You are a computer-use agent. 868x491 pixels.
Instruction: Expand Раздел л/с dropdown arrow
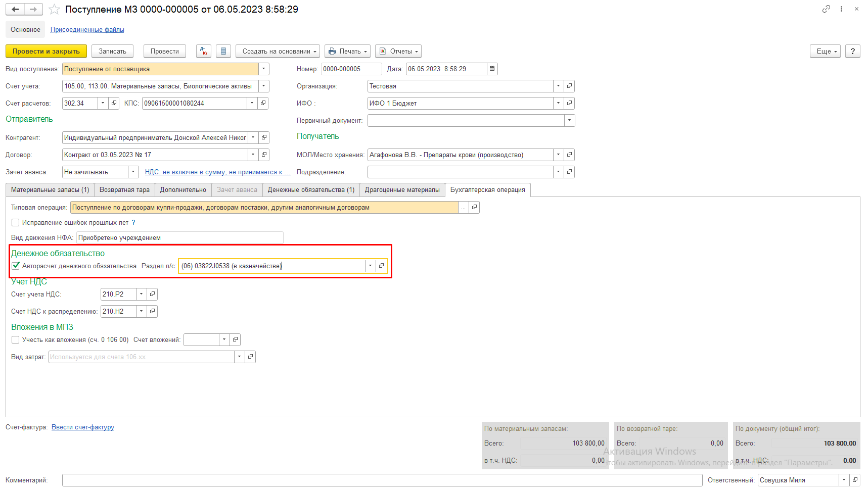(x=371, y=266)
